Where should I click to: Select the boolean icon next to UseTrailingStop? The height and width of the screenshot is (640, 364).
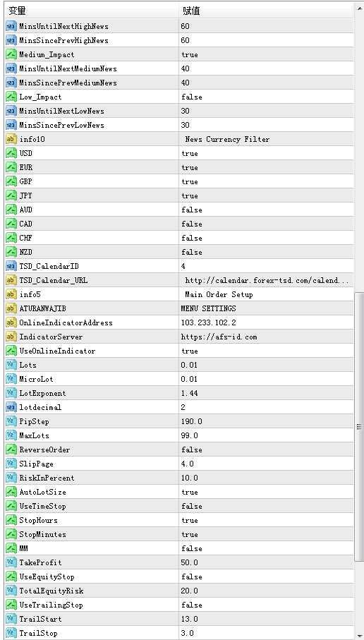11,605
